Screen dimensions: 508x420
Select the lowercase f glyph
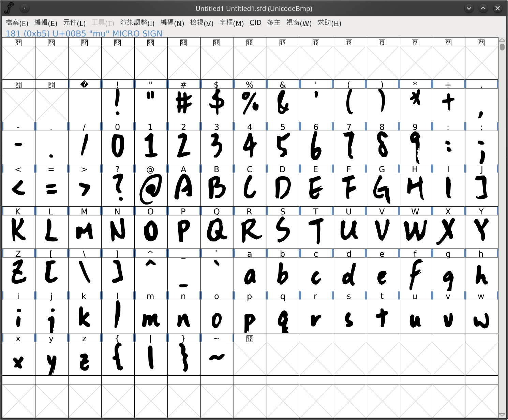[x=415, y=274]
